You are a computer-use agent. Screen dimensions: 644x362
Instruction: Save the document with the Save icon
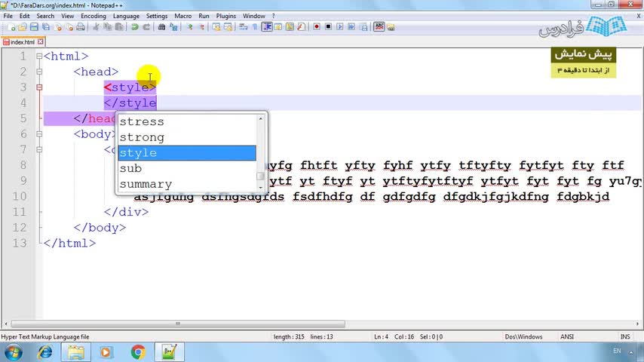(x=34, y=27)
